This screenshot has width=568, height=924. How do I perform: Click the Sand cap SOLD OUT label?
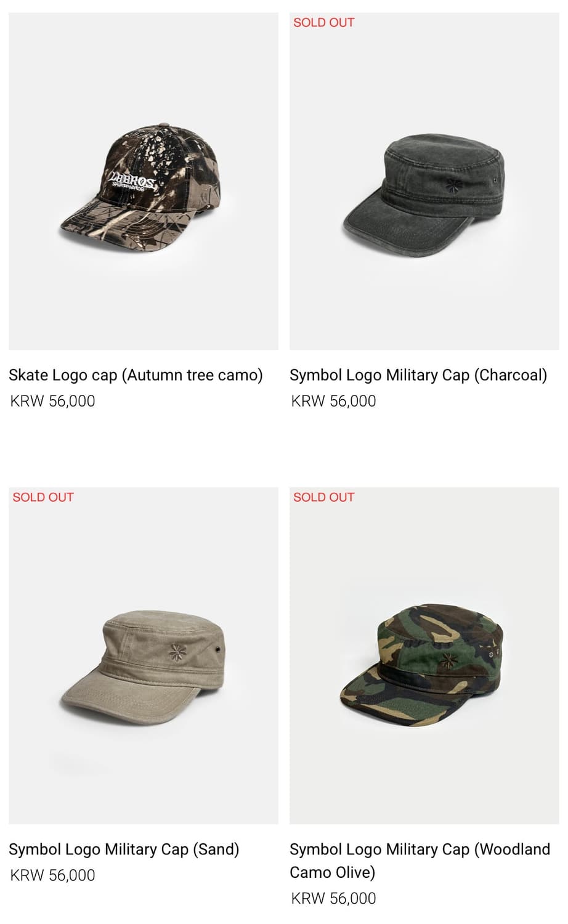[x=43, y=497]
